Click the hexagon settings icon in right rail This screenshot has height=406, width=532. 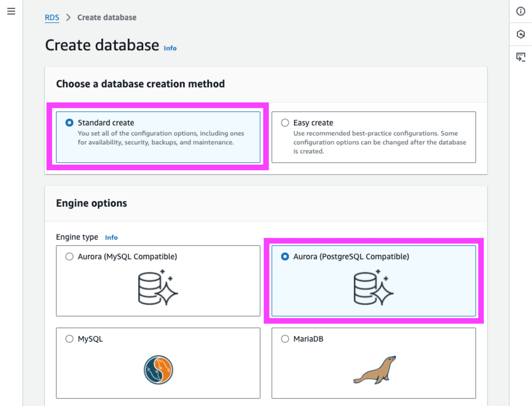521,34
